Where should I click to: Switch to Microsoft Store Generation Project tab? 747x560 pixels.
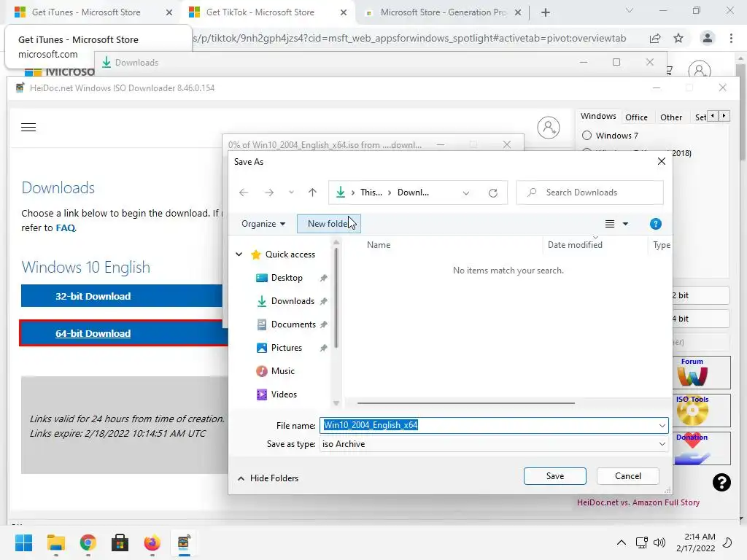[x=441, y=12]
